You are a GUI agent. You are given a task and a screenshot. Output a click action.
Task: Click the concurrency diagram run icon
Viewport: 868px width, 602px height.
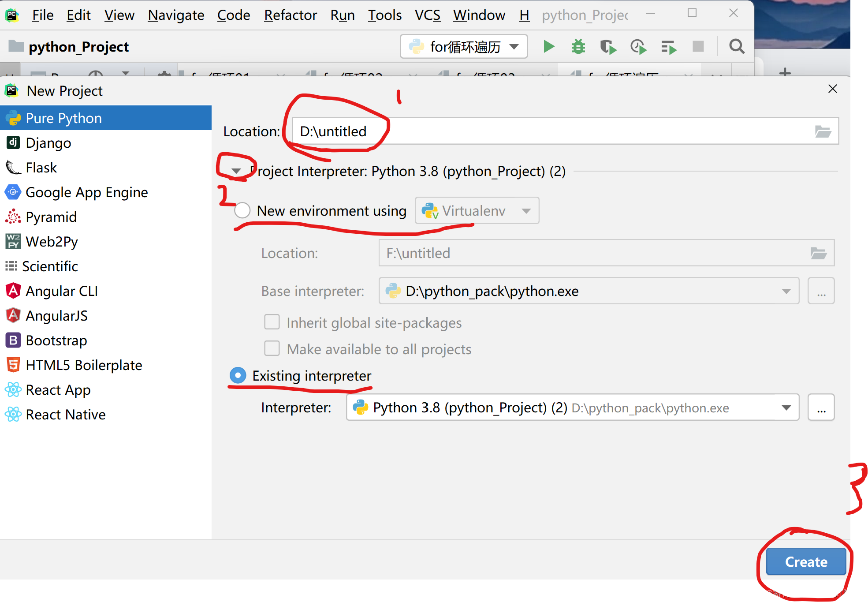pyautogui.click(x=669, y=47)
